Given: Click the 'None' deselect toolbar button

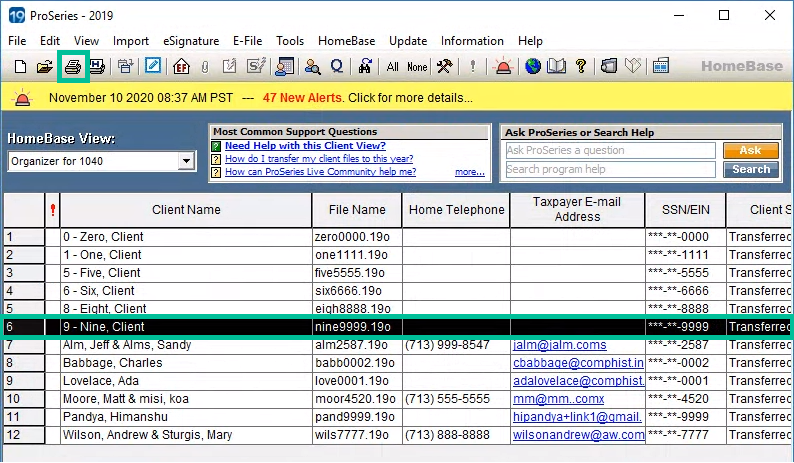Looking at the screenshot, I should tap(417, 67).
